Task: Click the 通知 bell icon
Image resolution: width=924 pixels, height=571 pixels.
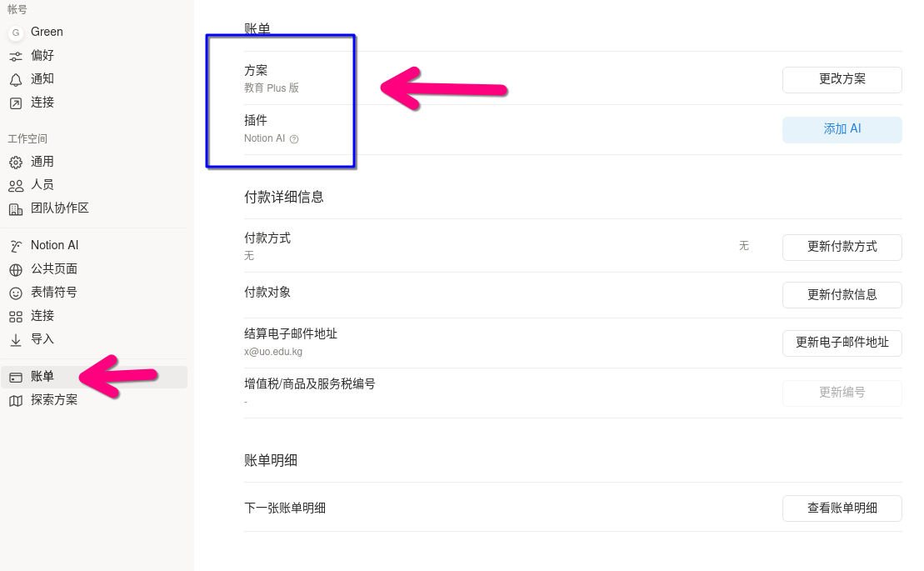Action: coord(16,79)
